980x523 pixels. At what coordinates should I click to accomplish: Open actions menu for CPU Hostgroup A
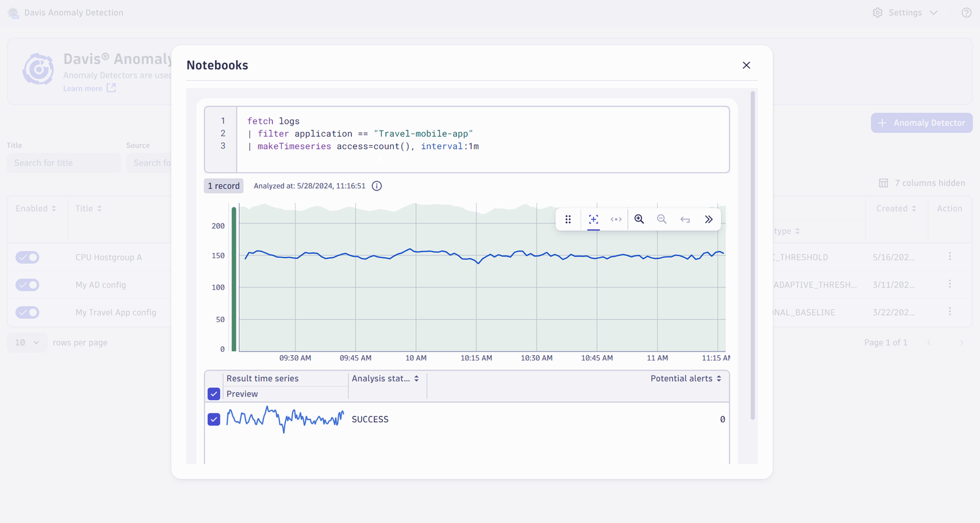(x=950, y=257)
